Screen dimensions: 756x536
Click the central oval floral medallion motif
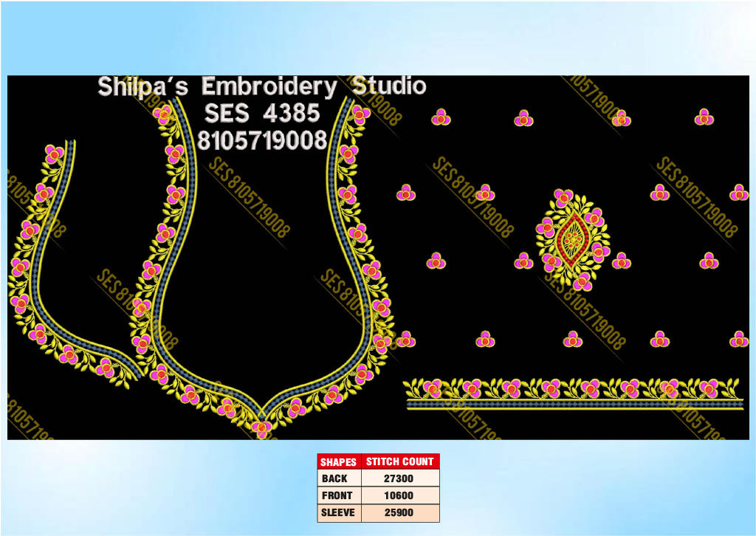coord(573,239)
